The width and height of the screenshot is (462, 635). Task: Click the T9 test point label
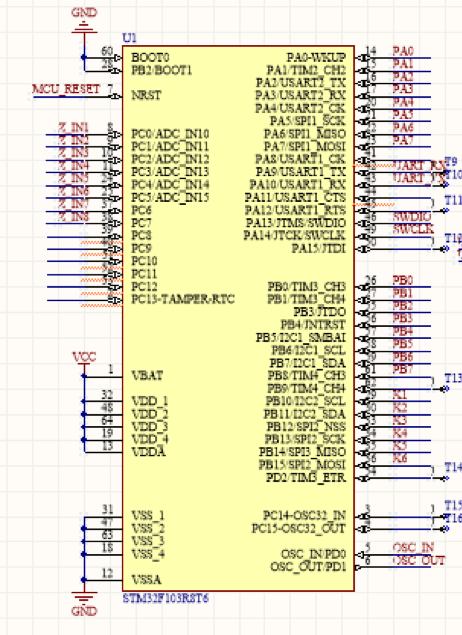[x=451, y=162]
